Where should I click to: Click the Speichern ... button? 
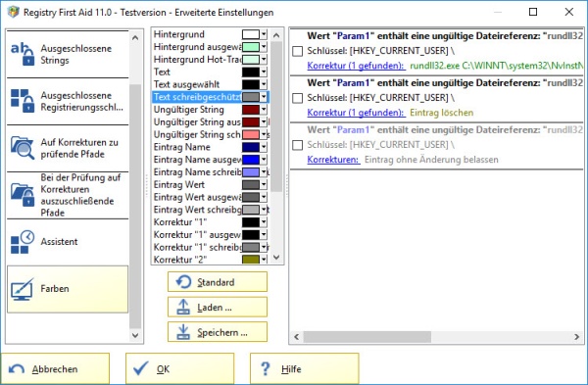(x=218, y=332)
